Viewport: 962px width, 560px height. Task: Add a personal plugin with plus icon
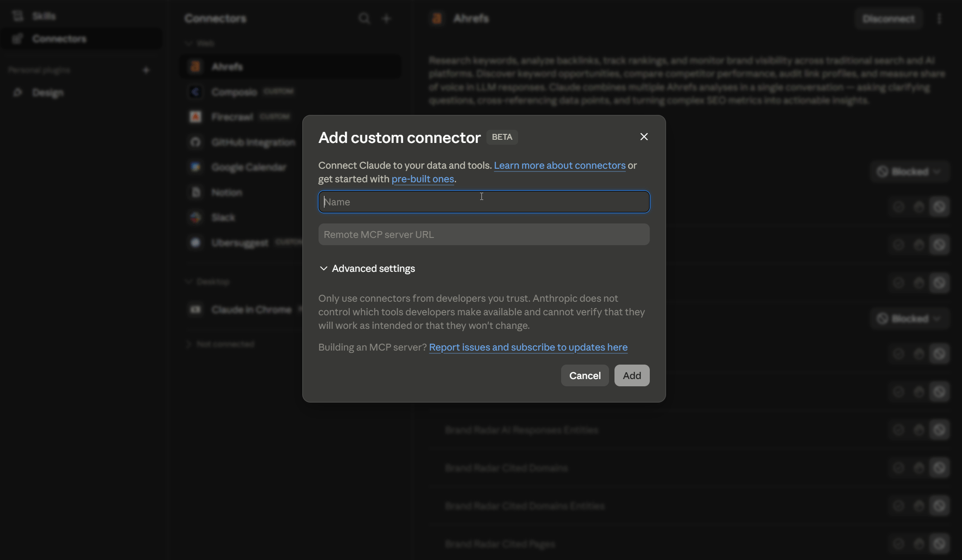[146, 71]
